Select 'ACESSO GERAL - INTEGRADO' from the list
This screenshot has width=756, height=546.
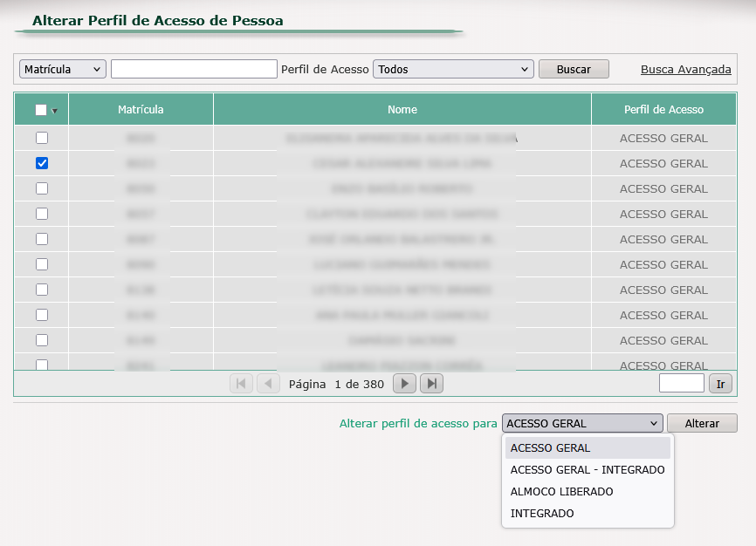click(588, 470)
